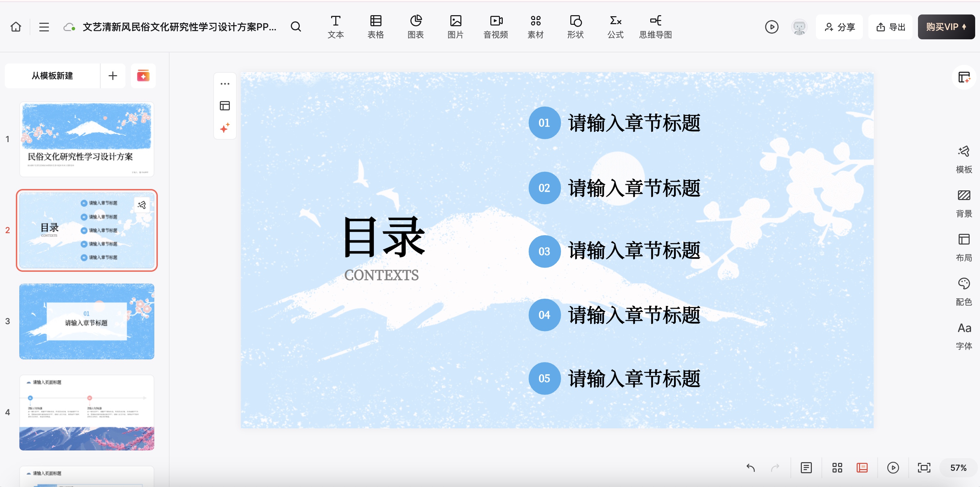Viewport: 980px width, 487px height.
Task: Open the hamburger menu
Action: (44, 27)
